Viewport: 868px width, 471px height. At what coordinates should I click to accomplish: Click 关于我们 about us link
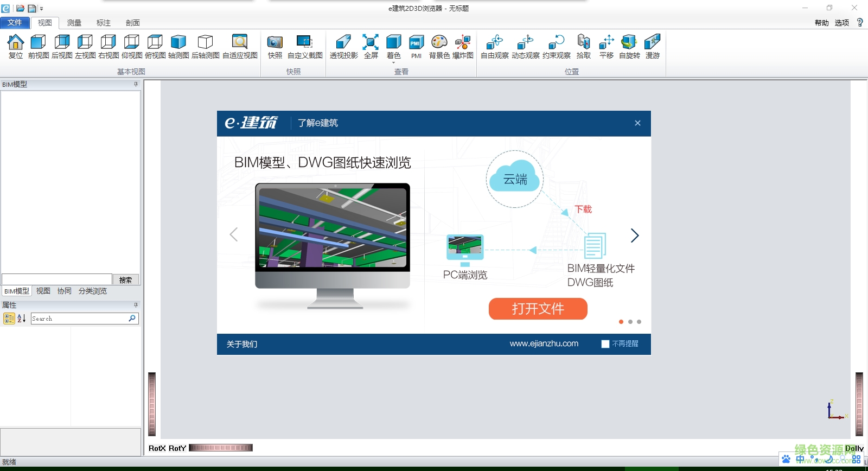242,344
